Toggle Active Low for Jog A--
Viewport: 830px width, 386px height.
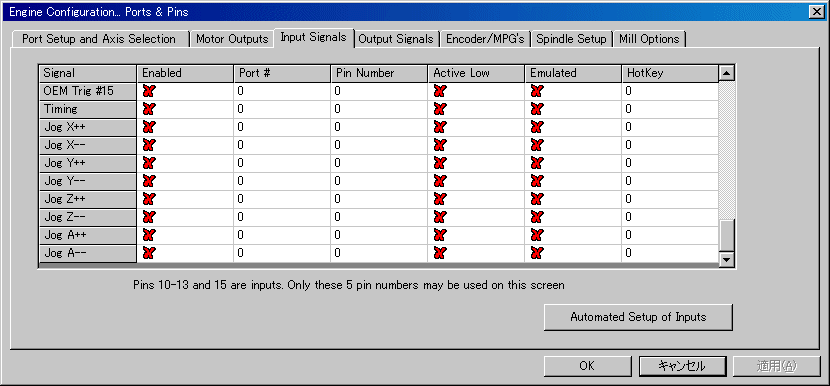440,253
